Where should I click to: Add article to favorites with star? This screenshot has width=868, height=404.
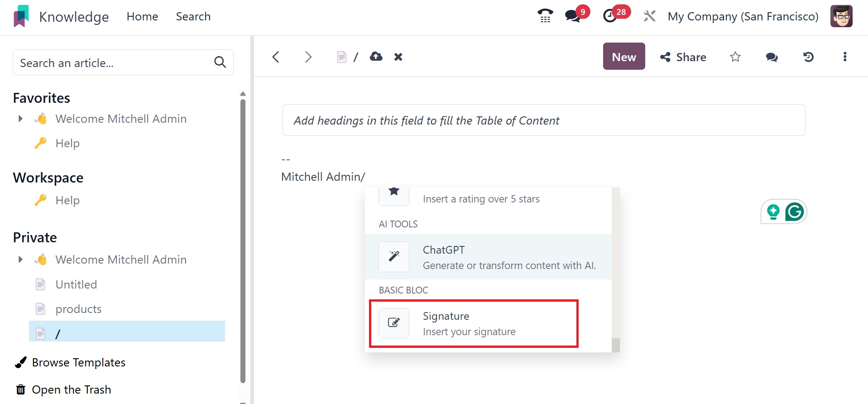735,57
